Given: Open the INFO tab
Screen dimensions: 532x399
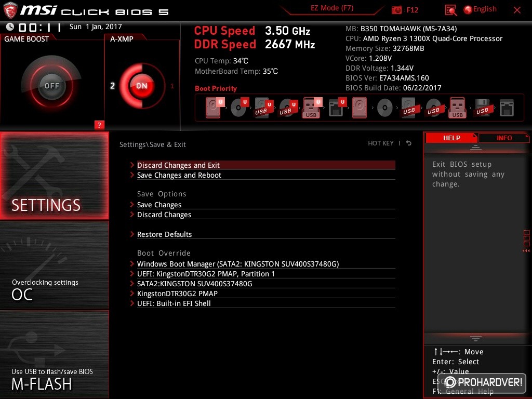Looking at the screenshot, I should click(x=504, y=138).
